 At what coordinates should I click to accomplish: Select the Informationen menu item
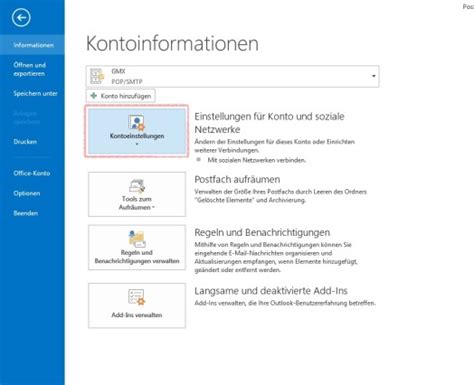[32, 45]
